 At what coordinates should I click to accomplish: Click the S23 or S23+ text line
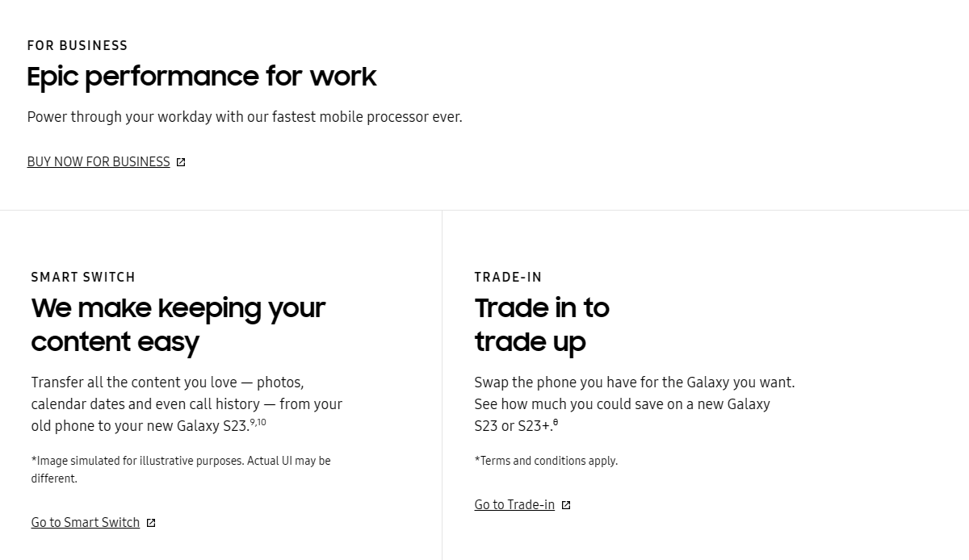pyautogui.click(x=514, y=425)
